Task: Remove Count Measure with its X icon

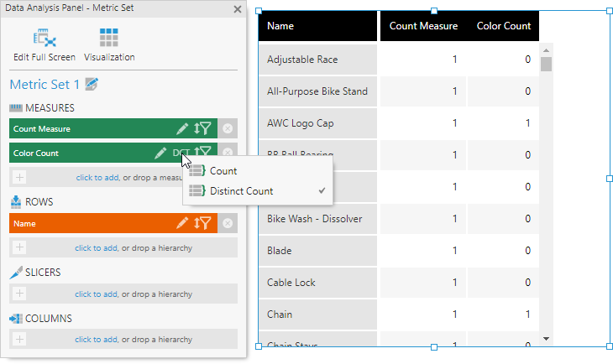Action: (228, 129)
